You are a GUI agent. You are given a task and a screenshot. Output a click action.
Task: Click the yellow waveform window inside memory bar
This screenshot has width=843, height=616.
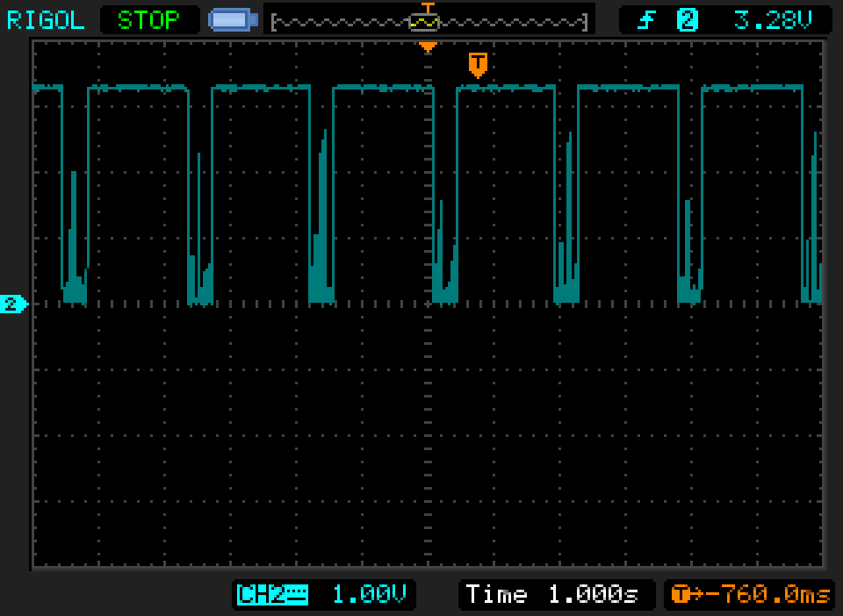tap(424, 23)
